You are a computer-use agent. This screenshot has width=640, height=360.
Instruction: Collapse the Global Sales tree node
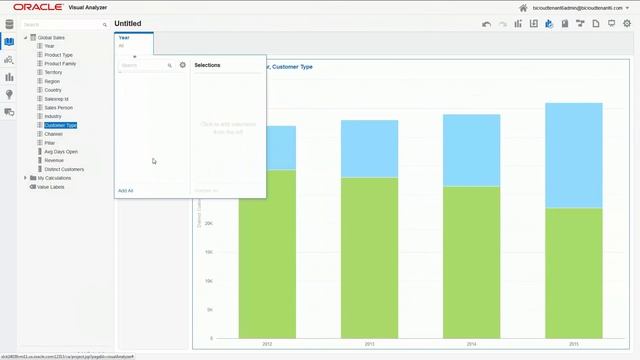tap(26, 38)
